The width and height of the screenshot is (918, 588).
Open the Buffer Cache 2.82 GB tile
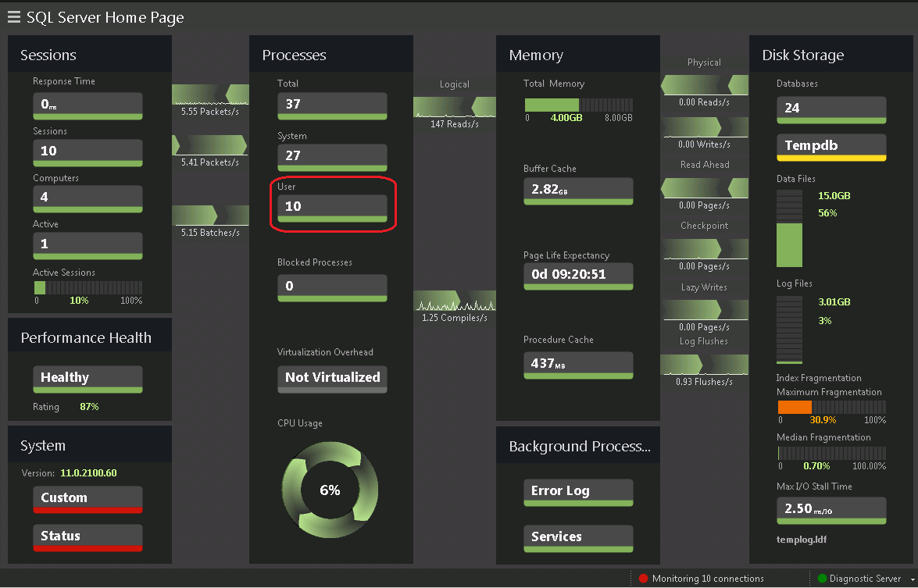point(578,191)
